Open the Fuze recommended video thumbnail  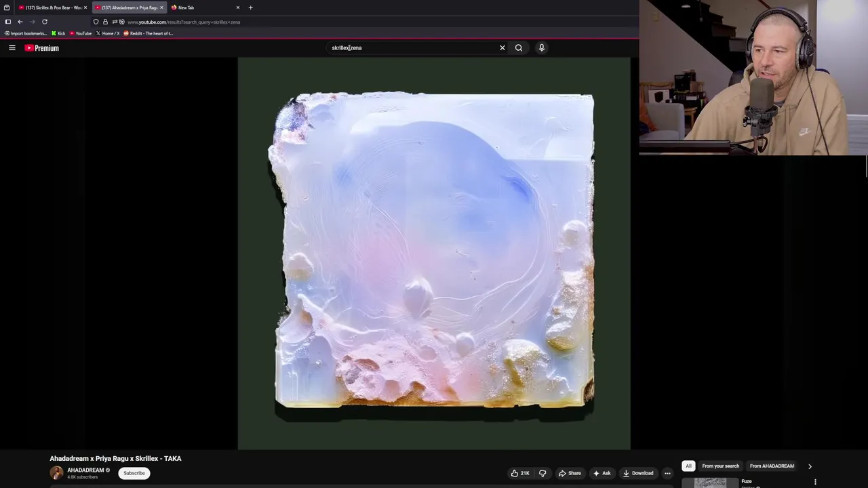click(710, 483)
